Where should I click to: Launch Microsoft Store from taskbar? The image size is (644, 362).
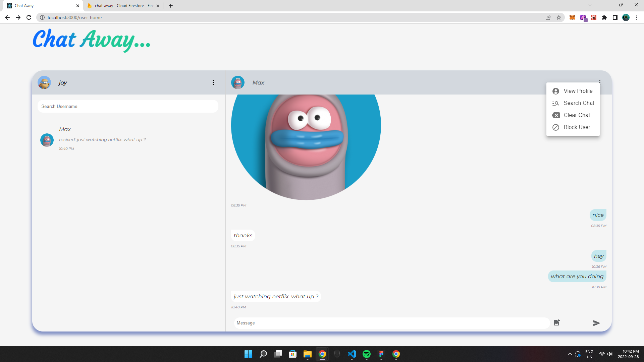point(293,354)
